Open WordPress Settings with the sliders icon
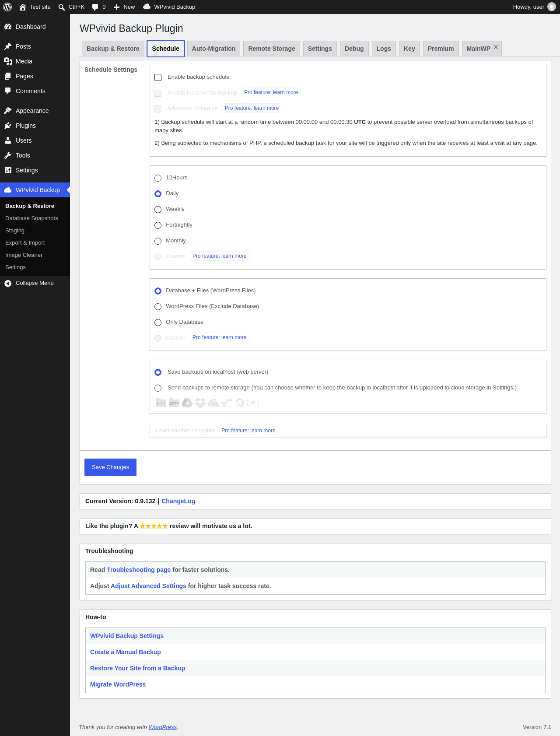This screenshot has height=736, width=560. tap(35, 170)
